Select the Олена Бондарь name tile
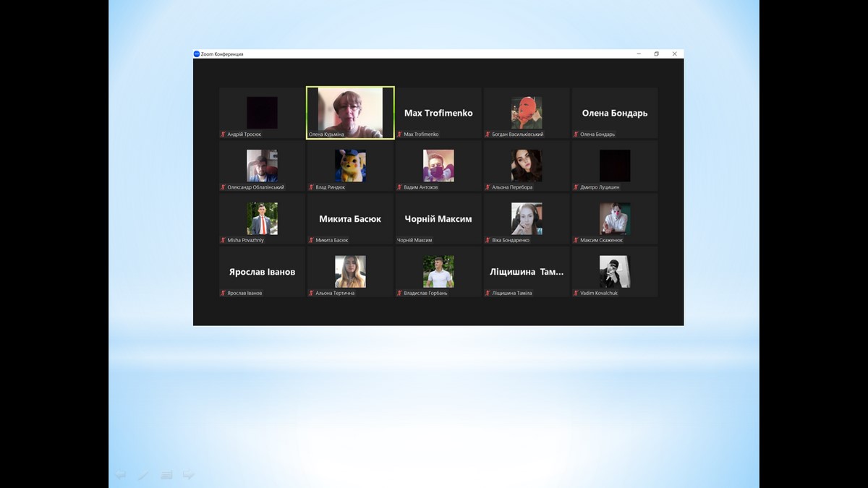 (614, 113)
